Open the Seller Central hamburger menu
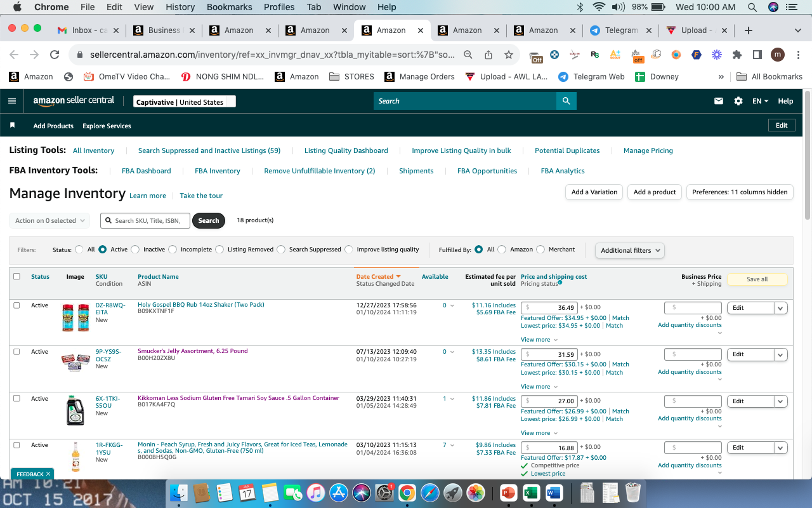 coord(12,101)
